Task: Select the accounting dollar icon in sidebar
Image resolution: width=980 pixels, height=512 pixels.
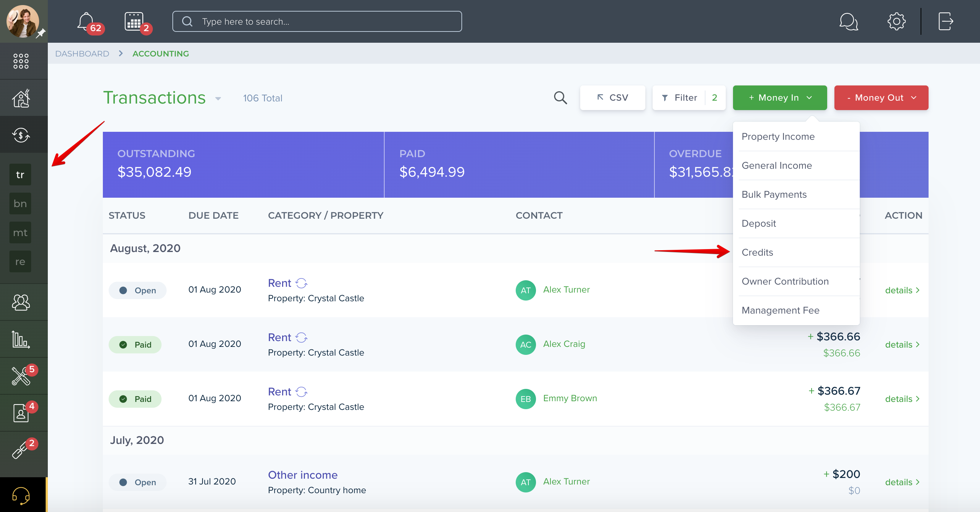Action: tap(21, 135)
